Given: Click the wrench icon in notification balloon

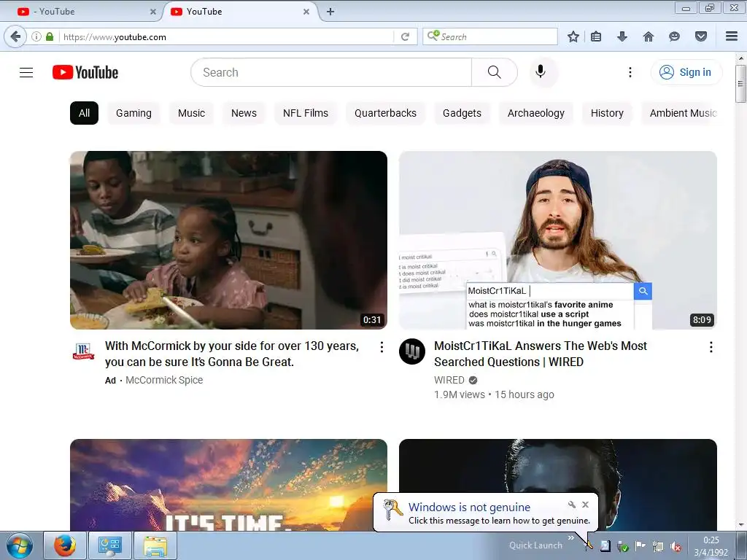Looking at the screenshot, I should (x=572, y=505).
